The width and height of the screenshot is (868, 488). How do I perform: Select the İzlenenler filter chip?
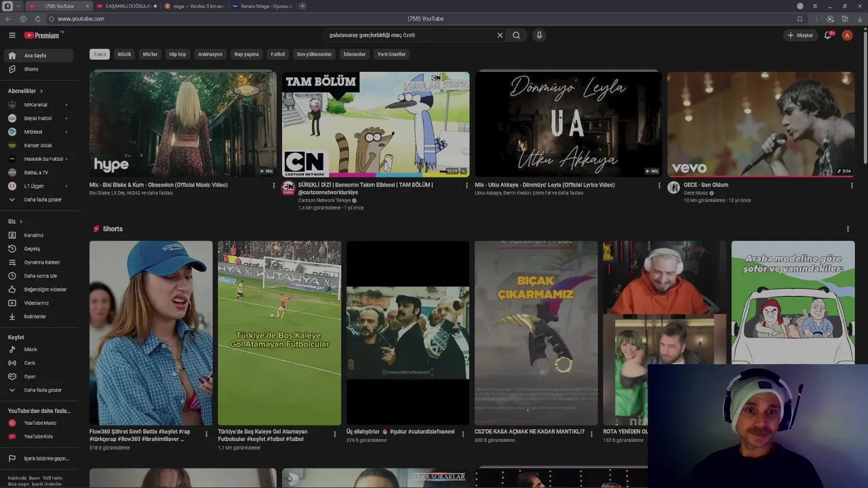click(355, 54)
